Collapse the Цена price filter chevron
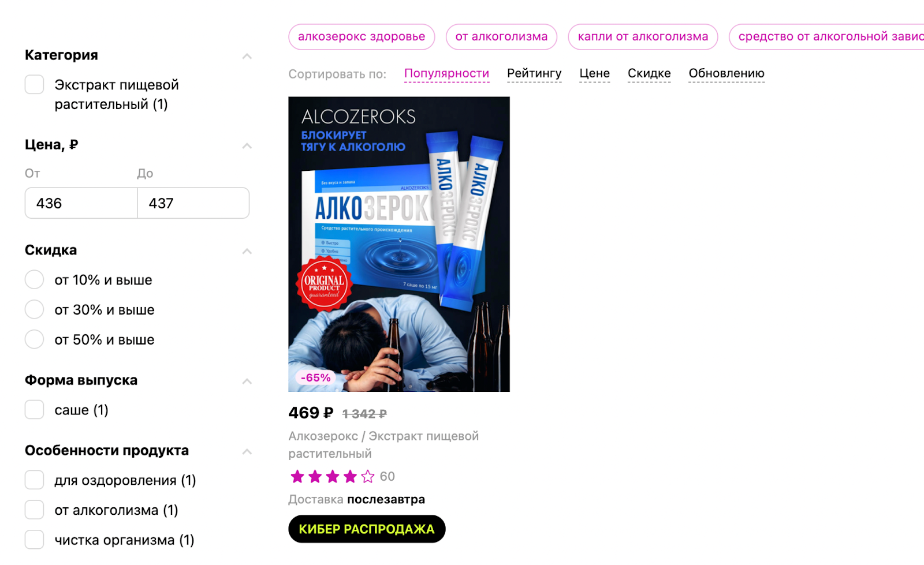 coord(247,145)
